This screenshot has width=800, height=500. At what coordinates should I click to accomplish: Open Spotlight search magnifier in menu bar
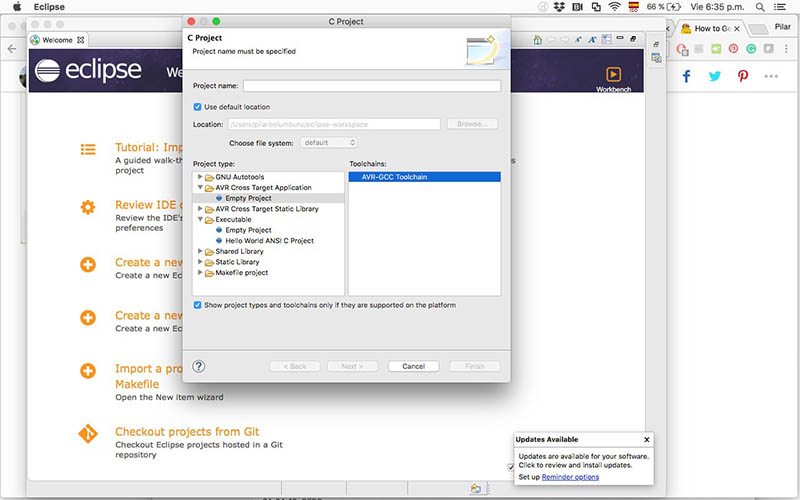tap(760, 7)
